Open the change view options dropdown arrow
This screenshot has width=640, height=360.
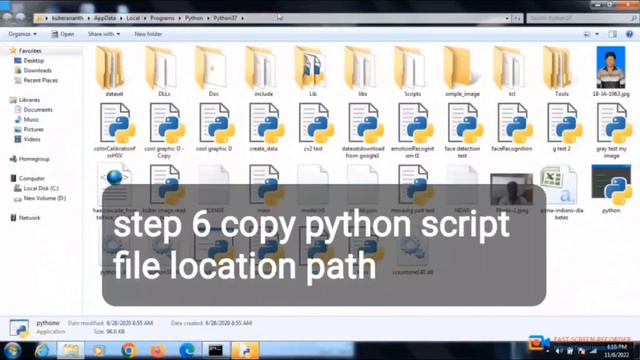coord(597,34)
